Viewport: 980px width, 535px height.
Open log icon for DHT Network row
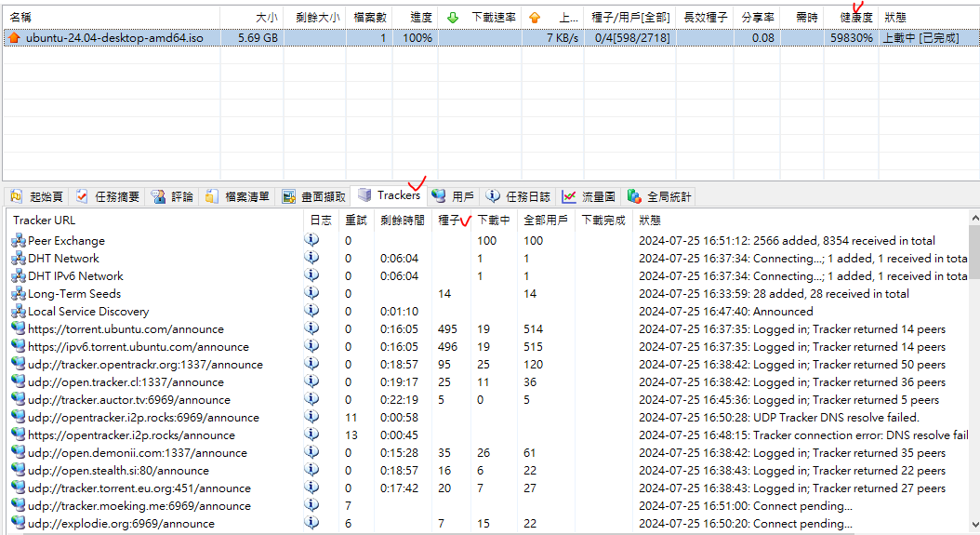pos(311,257)
